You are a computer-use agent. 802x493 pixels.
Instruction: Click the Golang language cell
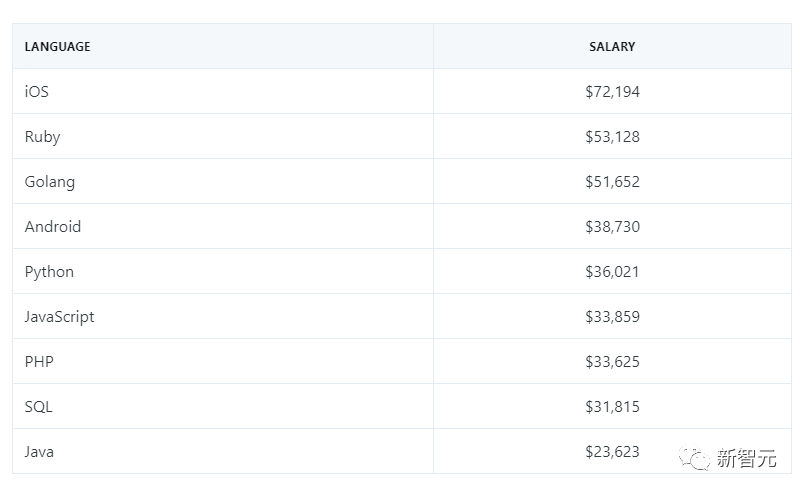click(50, 182)
